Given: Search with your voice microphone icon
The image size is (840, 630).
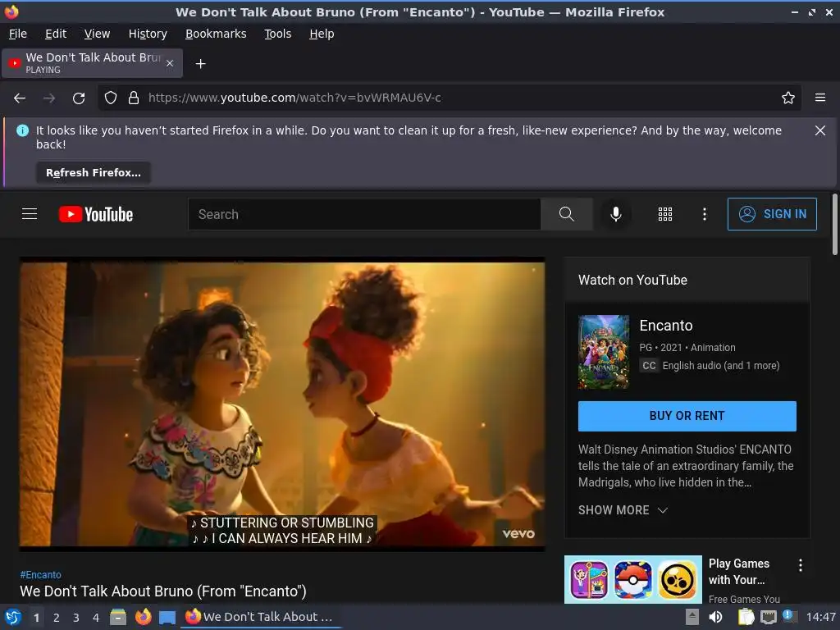Looking at the screenshot, I should 616,214.
